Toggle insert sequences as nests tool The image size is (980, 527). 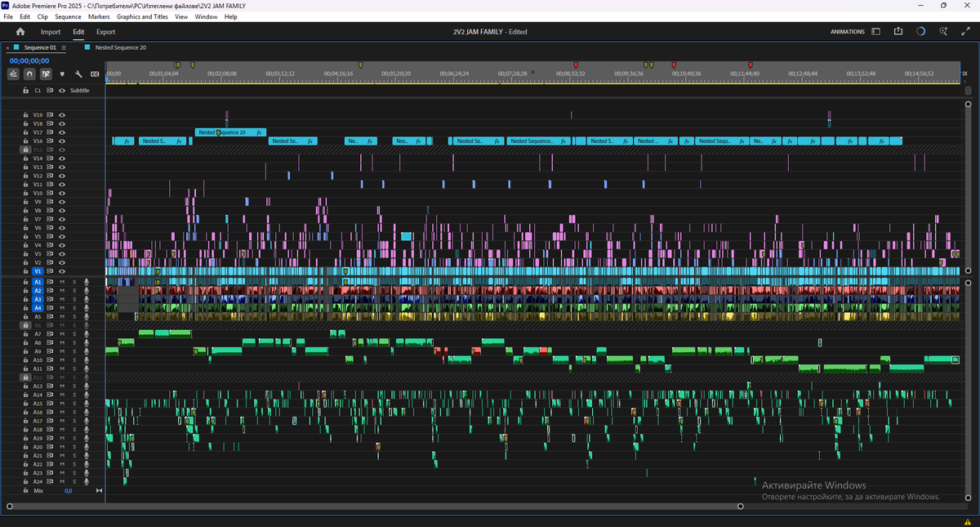14,74
